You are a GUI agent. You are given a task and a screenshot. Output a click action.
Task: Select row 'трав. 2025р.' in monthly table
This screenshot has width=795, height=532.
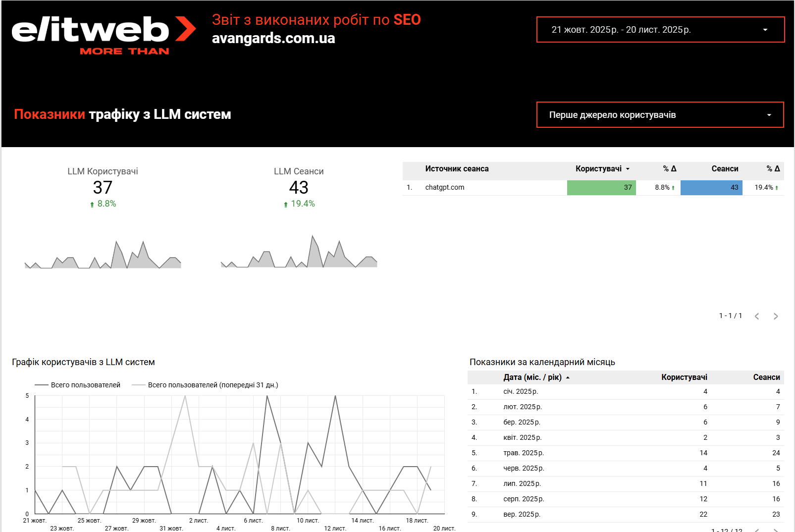(626, 453)
